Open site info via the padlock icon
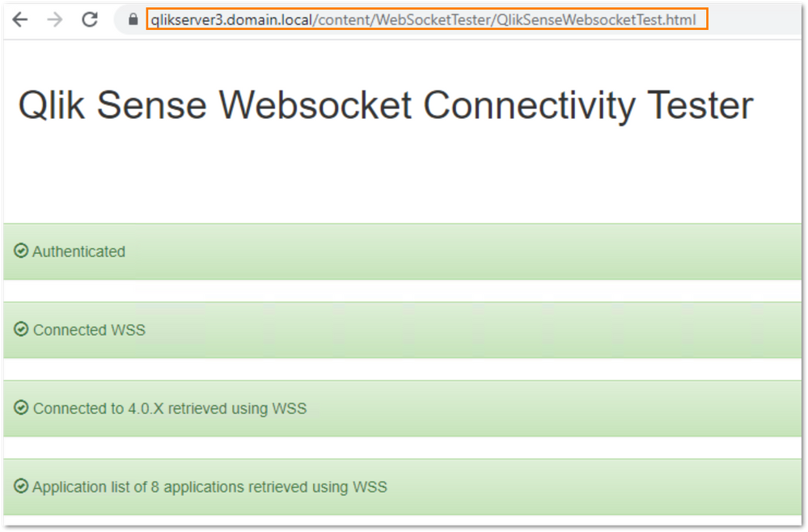 pyautogui.click(x=133, y=19)
